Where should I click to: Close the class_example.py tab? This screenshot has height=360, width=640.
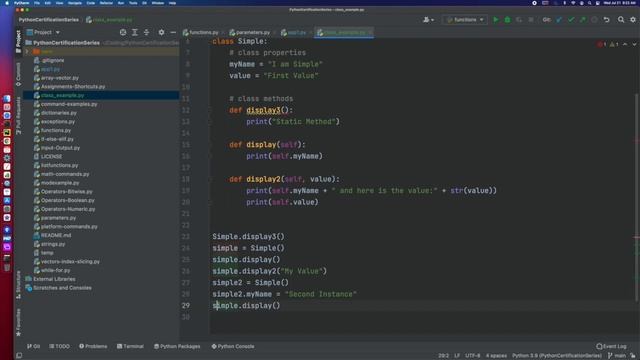coord(370,32)
